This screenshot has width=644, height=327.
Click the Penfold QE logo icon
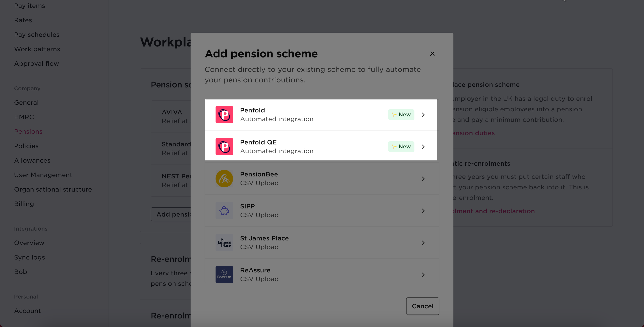224,147
